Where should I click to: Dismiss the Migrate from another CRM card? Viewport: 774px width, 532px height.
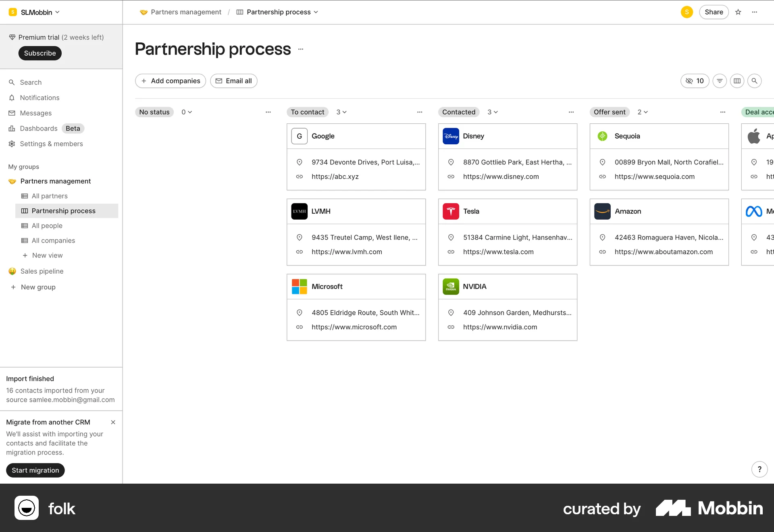pos(113,422)
